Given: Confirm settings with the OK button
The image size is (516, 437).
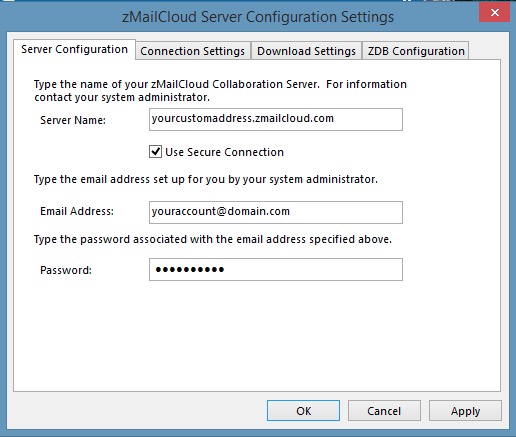Looking at the screenshot, I should coord(303,411).
